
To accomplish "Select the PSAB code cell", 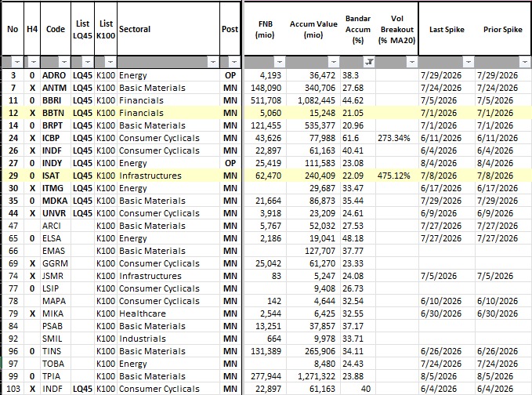I will pyautogui.click(x=56, y=327).
